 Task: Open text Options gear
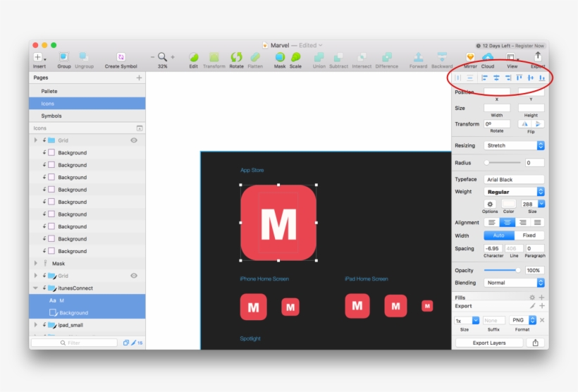490,204
